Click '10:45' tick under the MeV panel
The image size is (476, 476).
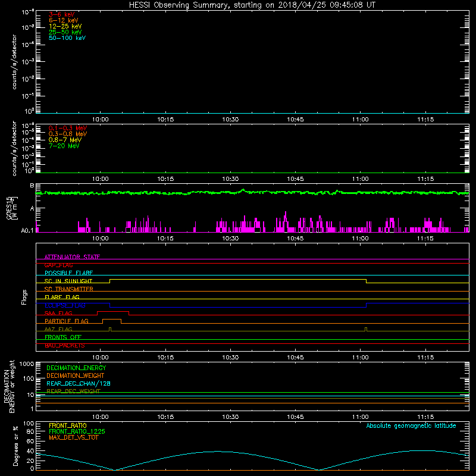click(x=295, y=179)
